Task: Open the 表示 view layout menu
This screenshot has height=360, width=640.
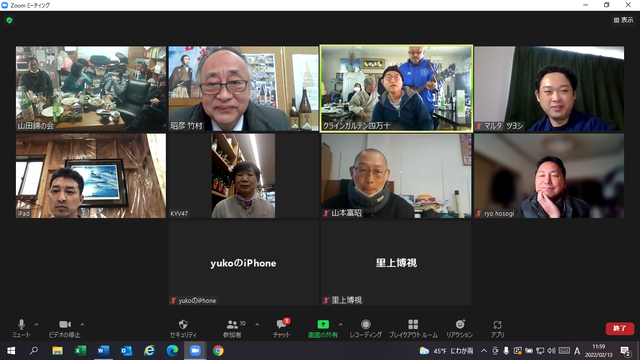Action: (623, 20)
